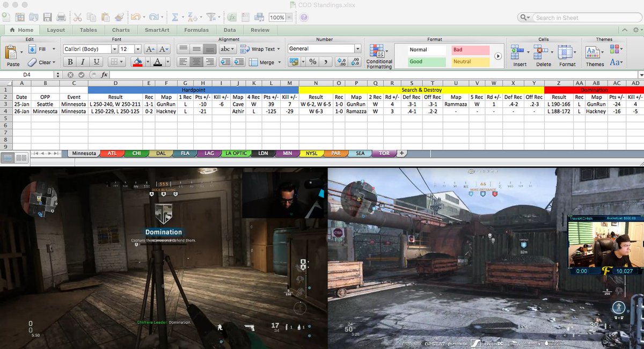
Task: Click the Insert cells icon
Action: coord(517,52)
